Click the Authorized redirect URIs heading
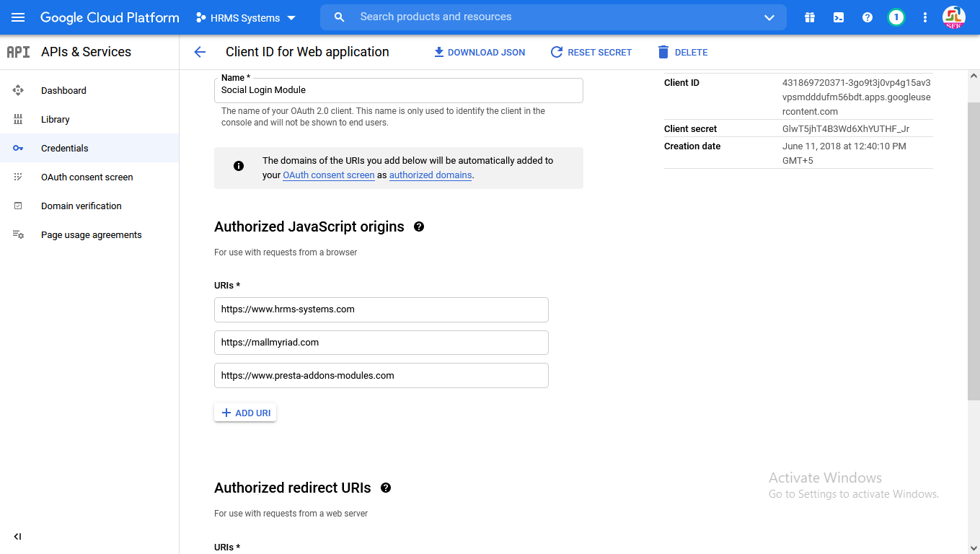The image size is (980, 554). [293, 488]
